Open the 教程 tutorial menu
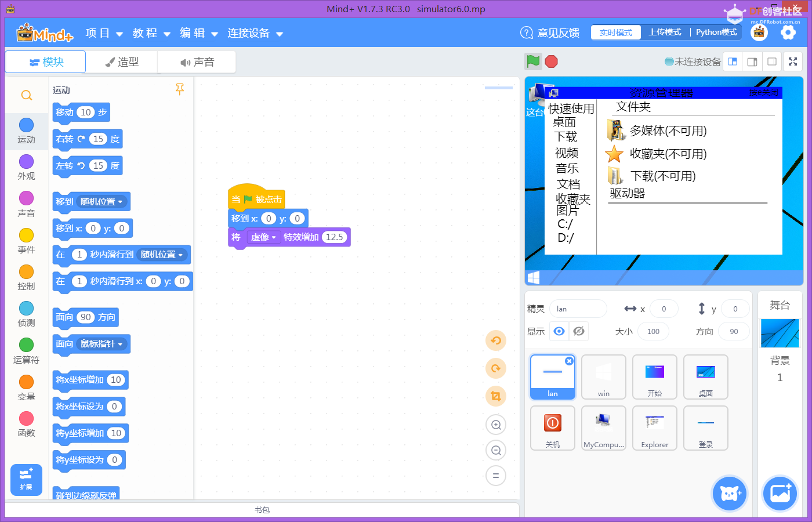 pyautogui.click(x=151, y=33)
